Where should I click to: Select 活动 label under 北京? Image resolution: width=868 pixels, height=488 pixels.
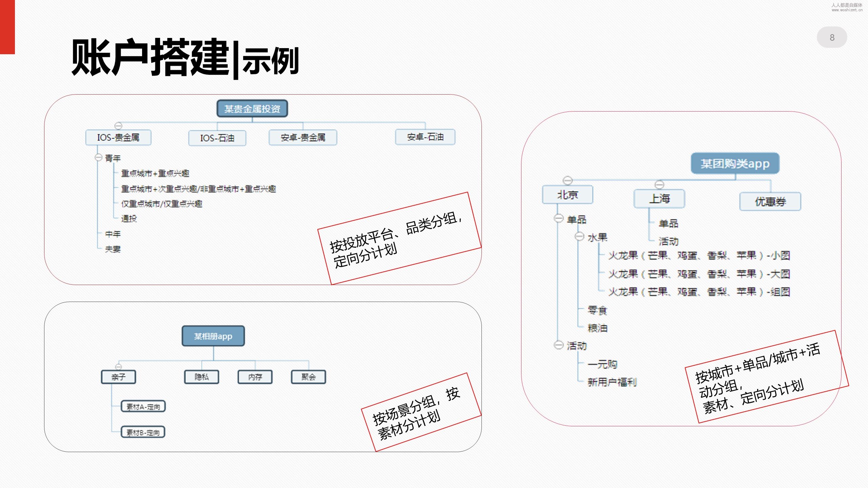tap(577, 346)
